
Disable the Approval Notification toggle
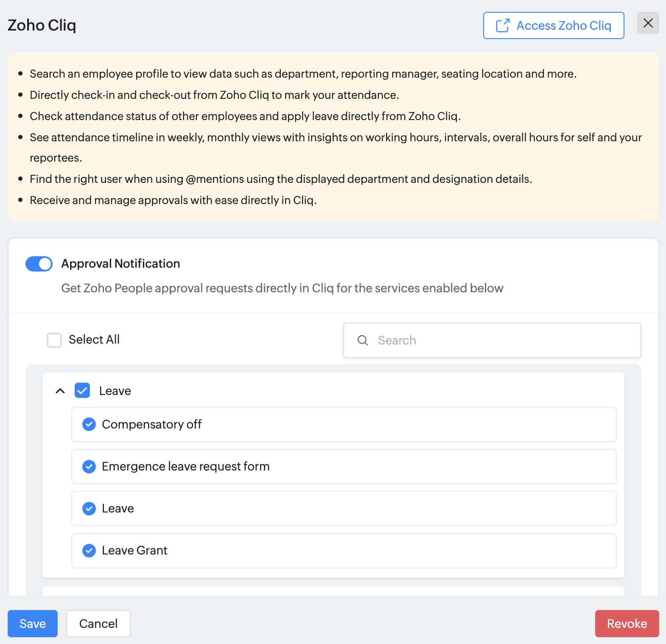pyautogui.click(x=39, y=264)
